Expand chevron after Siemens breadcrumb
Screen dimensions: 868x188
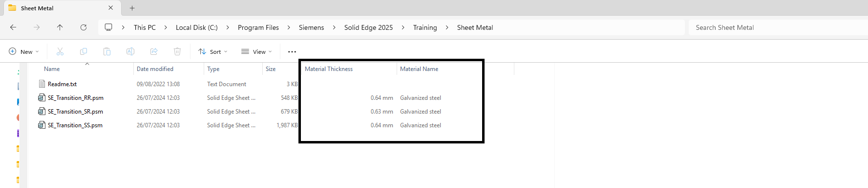334,27
